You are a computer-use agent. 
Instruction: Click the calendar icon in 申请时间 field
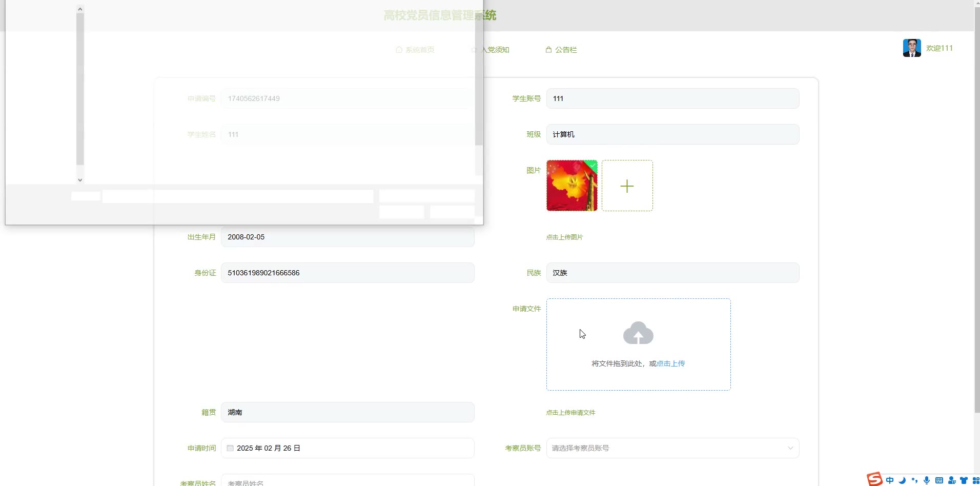(230, 448)
